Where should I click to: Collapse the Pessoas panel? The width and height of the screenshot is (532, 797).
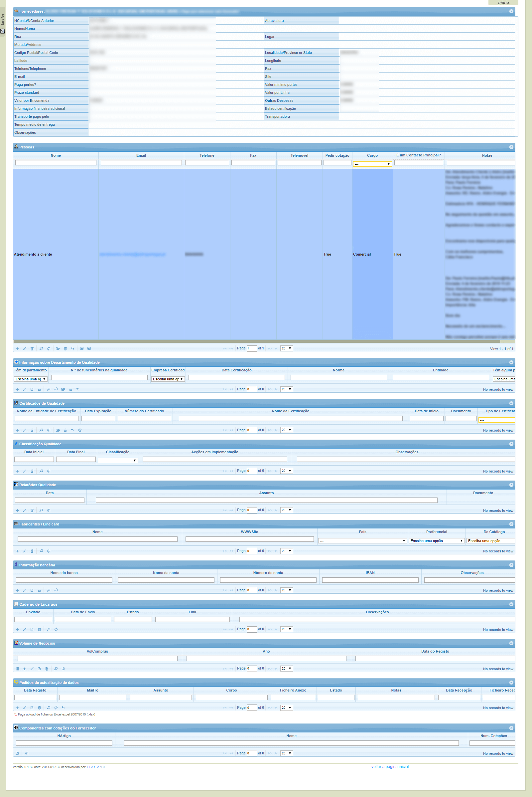511,147
